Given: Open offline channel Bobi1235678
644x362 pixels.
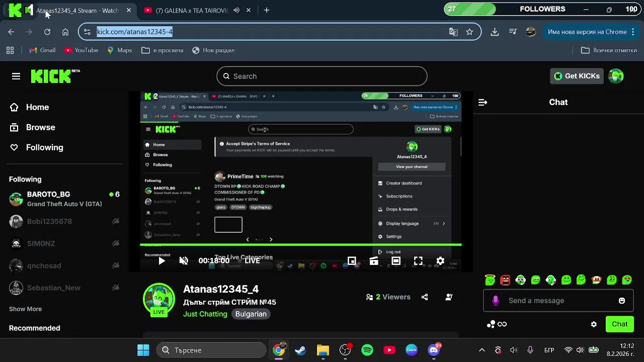Looking at the screenshot, I should pyautogui.click(x=64, y=221).
